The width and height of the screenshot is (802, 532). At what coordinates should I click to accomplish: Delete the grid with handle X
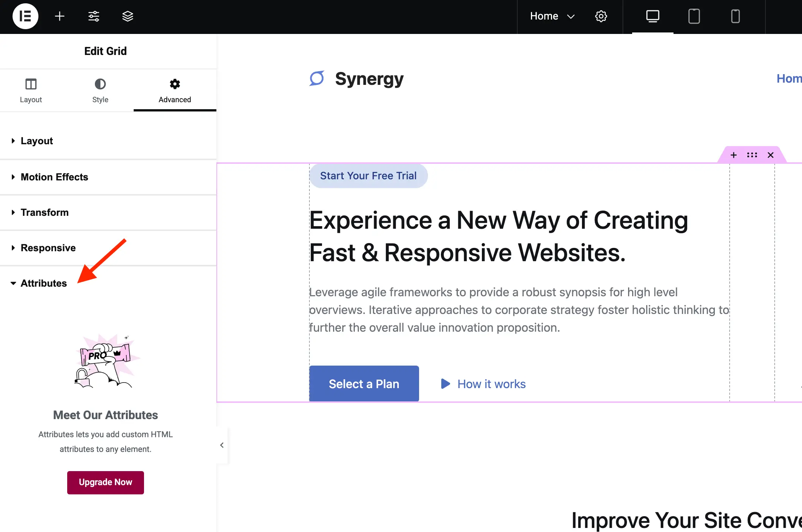pyautogui.click(x=771, y=155)
